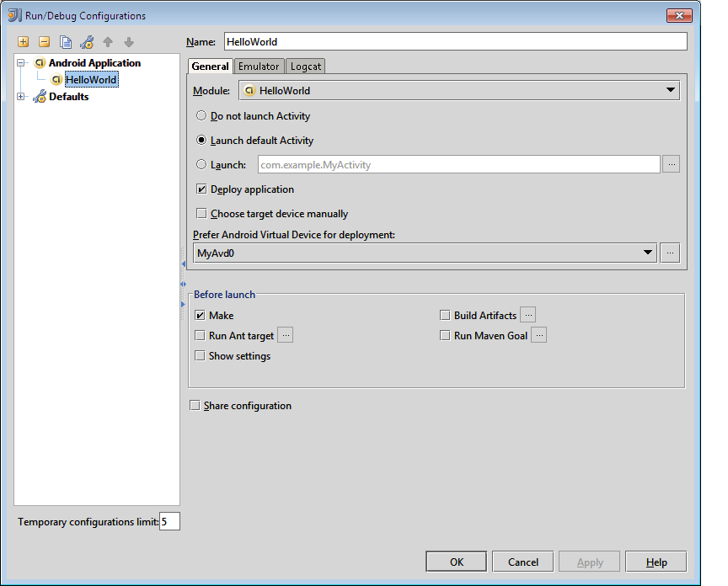Add a new configuration with plus icon
Viewport: 728px width, 586px height.
(24, 42)
